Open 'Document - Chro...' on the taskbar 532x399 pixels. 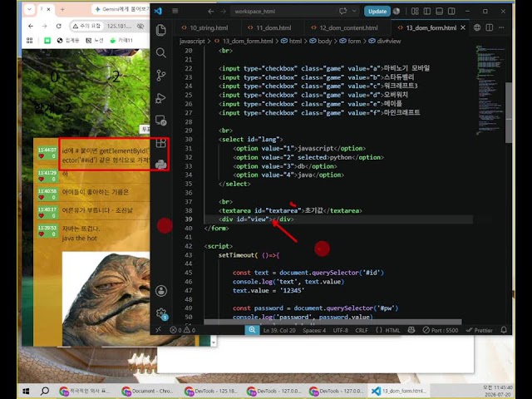tap(147, 392)
